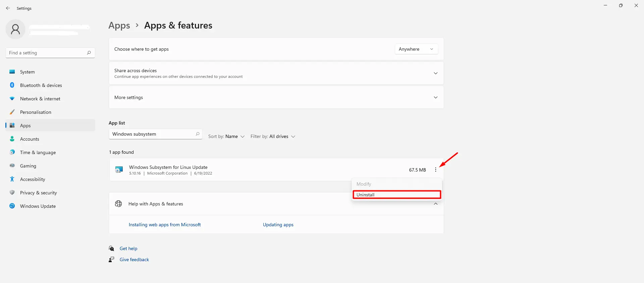Click the Gaming controller icon
Screen dimensions: 644x283
click(12, 166)
